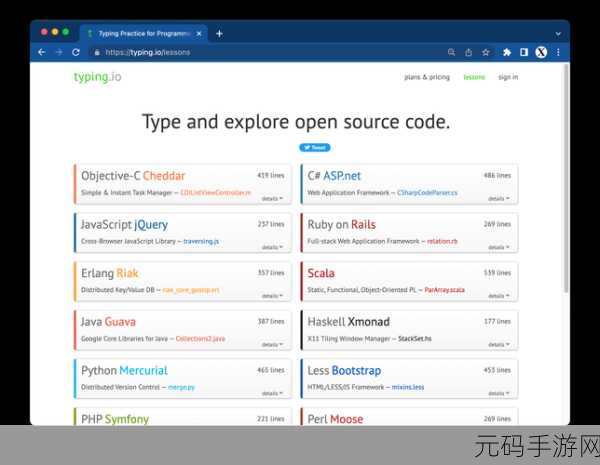Open the Ruby on Rails lesson
This screenshot has height=465, width=600.
(341, 225)
